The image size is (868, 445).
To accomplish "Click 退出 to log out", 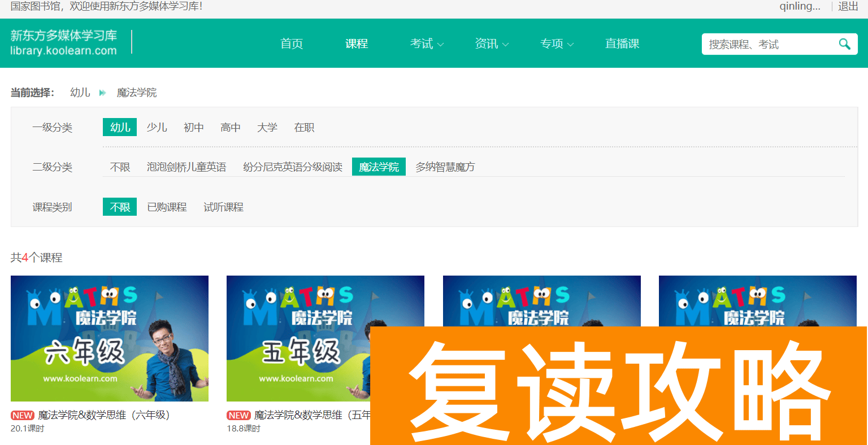I will [x=847, y=7].
